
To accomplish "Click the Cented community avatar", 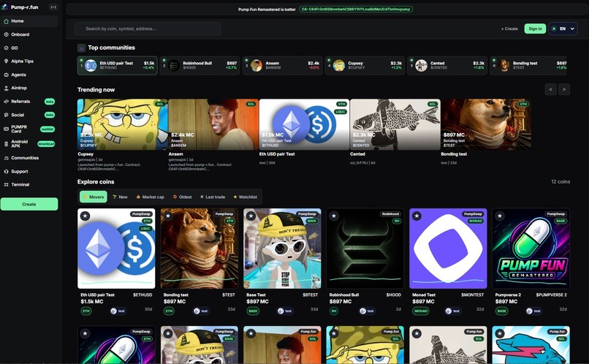I will click(422, 65).
